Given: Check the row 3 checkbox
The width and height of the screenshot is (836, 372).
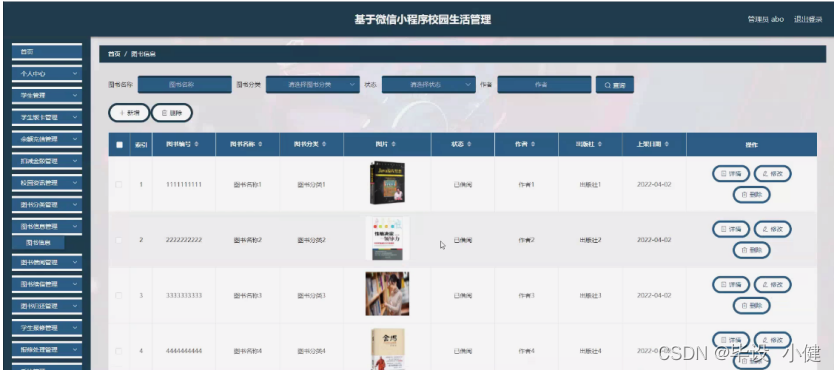Looking at the screenshot, I should point(119,295).
